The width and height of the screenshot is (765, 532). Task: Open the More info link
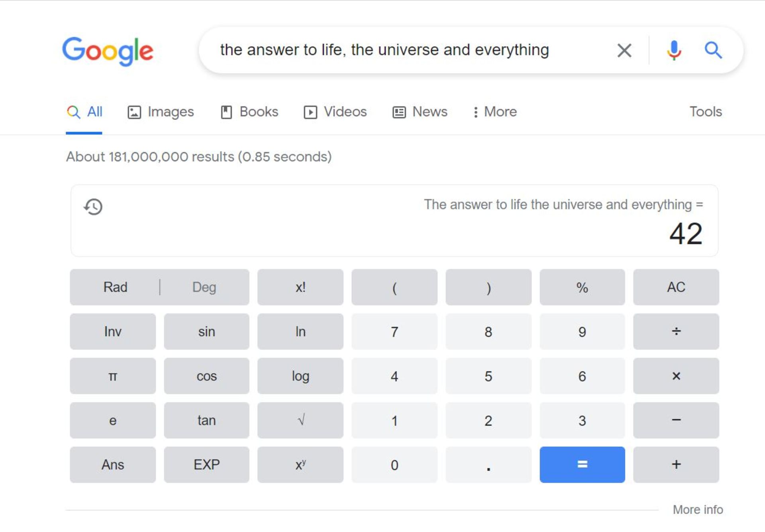(x=698, y=509)
